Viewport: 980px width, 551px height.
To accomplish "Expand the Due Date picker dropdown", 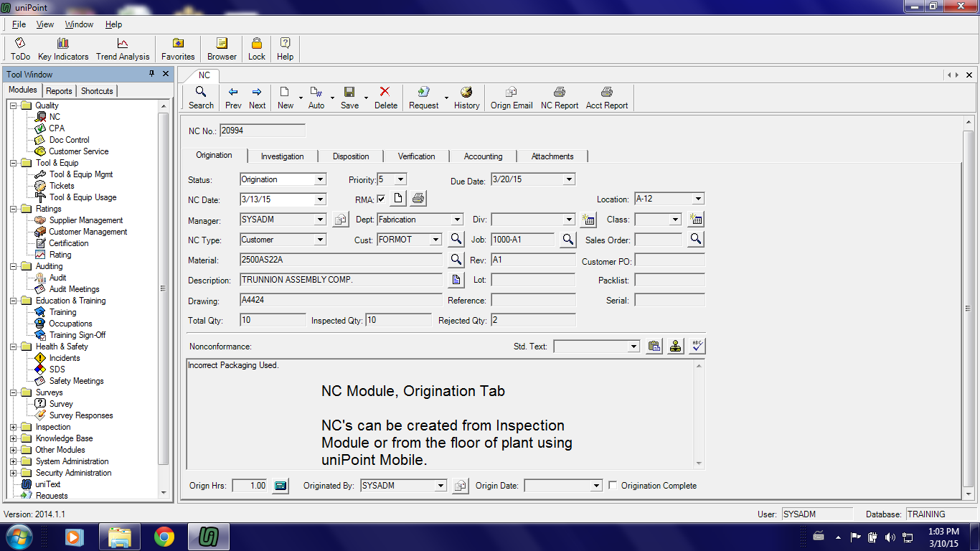I will click(570, 179).
